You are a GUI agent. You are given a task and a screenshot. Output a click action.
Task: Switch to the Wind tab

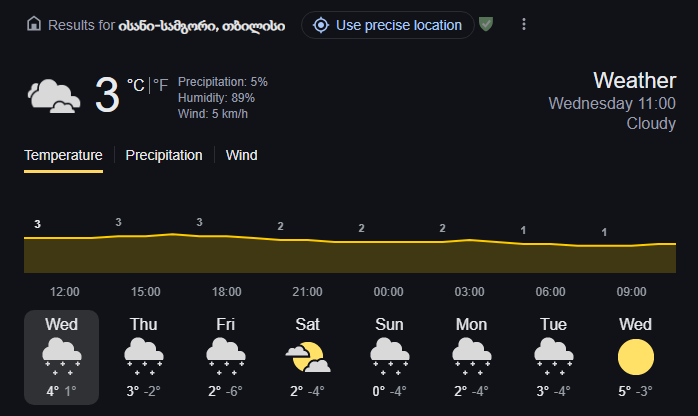[x=241, y=155]
